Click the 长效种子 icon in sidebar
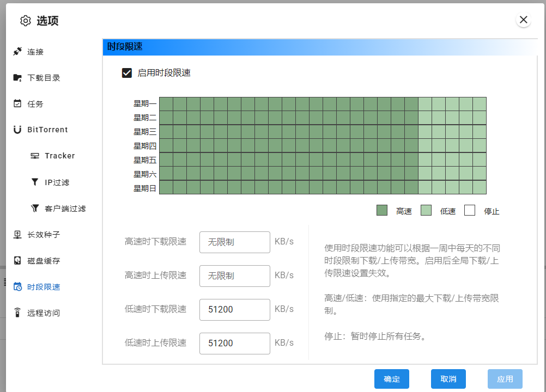The image size is (546, 392). [17, 235]
